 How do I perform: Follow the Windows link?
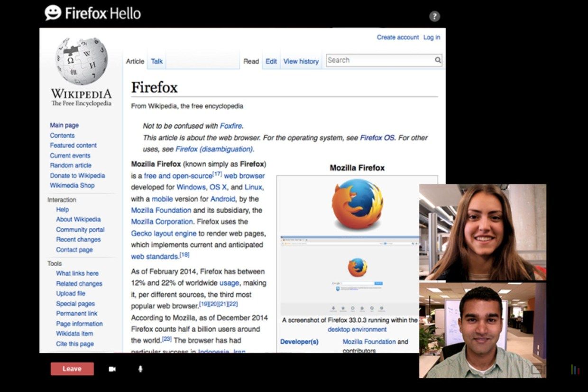pyautogui.click(x=191, y=187)
